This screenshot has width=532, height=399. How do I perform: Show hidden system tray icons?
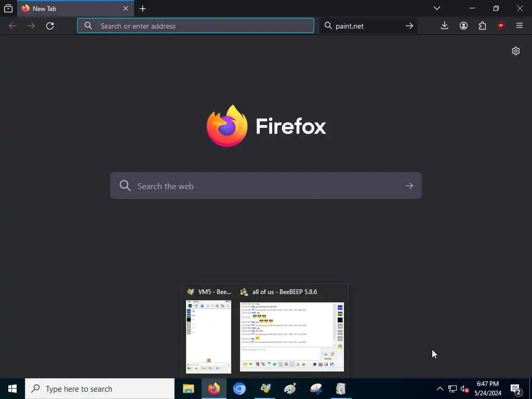coord(440,389)
